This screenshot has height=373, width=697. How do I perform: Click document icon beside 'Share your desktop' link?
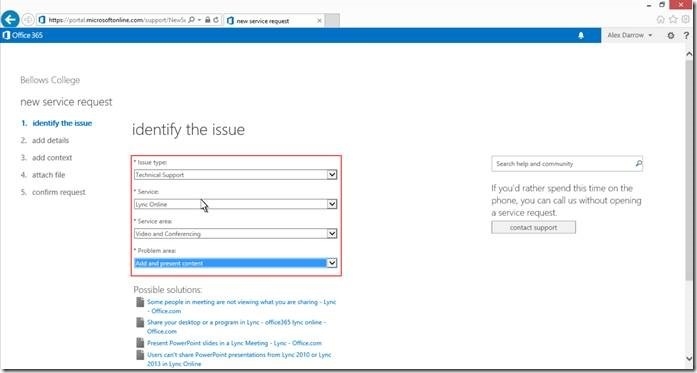tap(140, 322)
